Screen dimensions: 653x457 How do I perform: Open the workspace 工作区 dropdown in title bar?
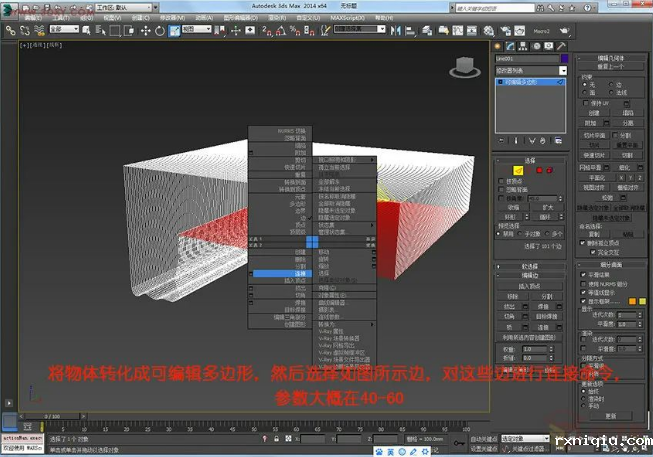[124, 7]
